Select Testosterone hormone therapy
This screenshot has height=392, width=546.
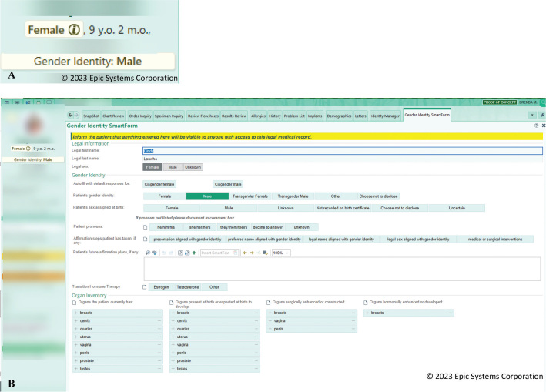188,287
